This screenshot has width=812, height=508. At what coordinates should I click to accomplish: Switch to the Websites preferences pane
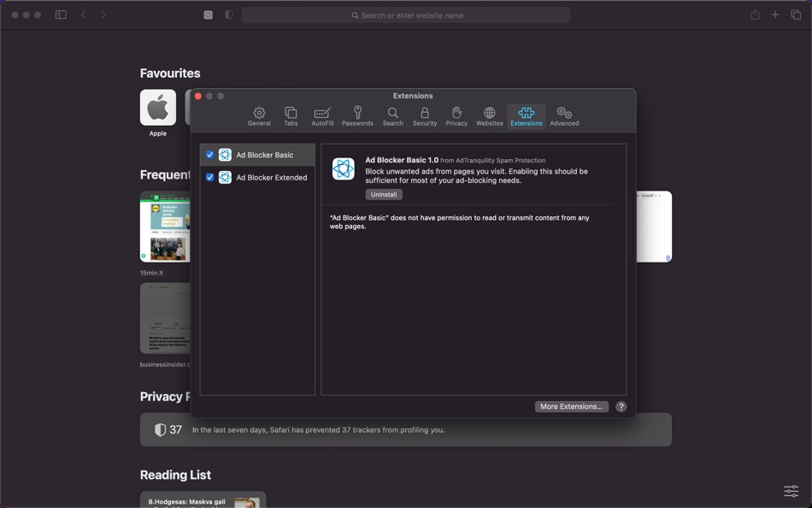(x=490, y=116)
